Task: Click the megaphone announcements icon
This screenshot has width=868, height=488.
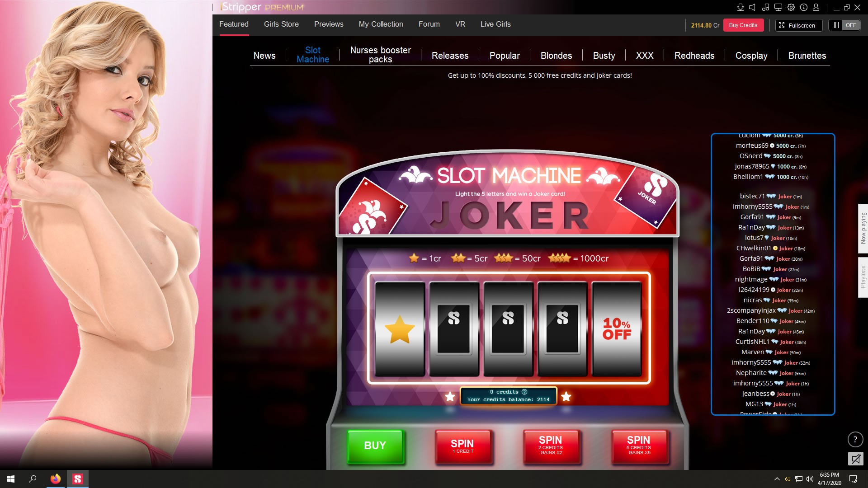Action: tap(752, 7)
